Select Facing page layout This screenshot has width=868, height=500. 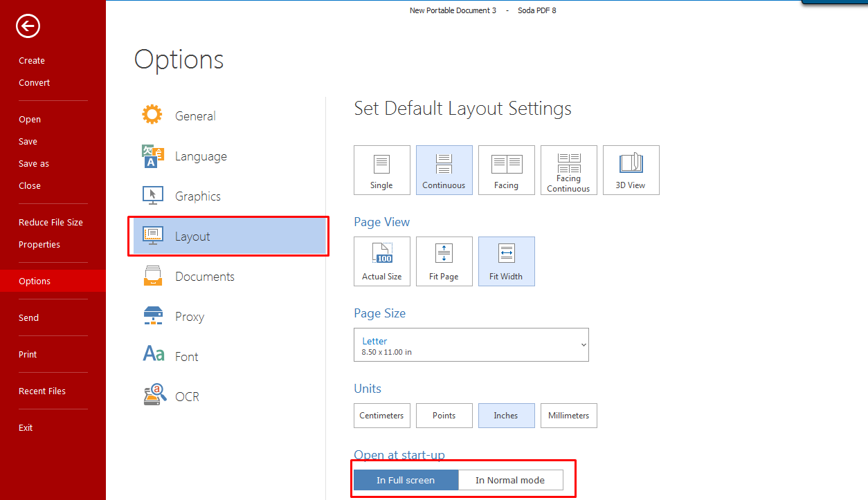click(507, 170)
